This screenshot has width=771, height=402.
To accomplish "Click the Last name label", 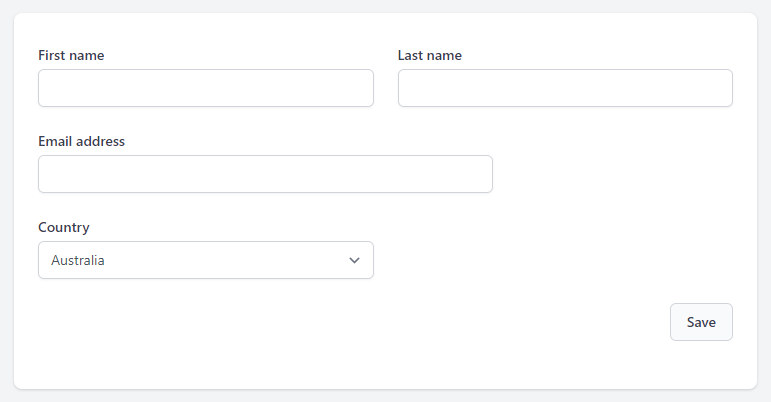I will tap(430, 55).
